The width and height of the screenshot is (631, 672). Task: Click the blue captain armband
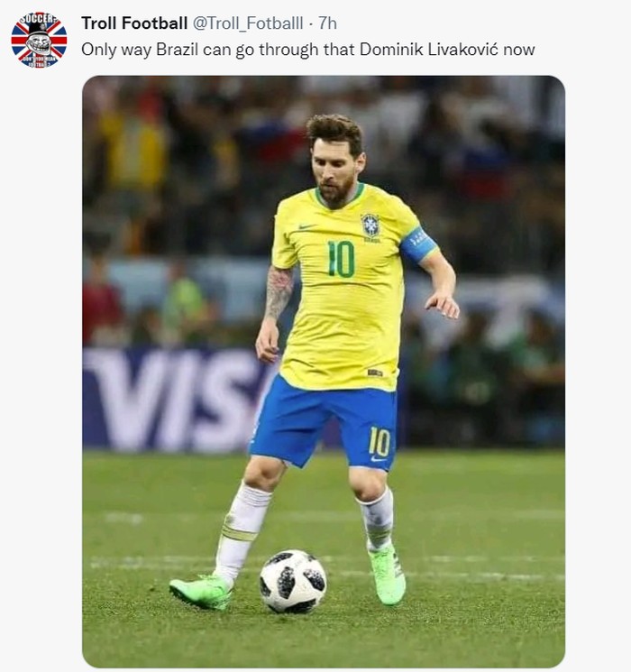click(x=419, y=244)
